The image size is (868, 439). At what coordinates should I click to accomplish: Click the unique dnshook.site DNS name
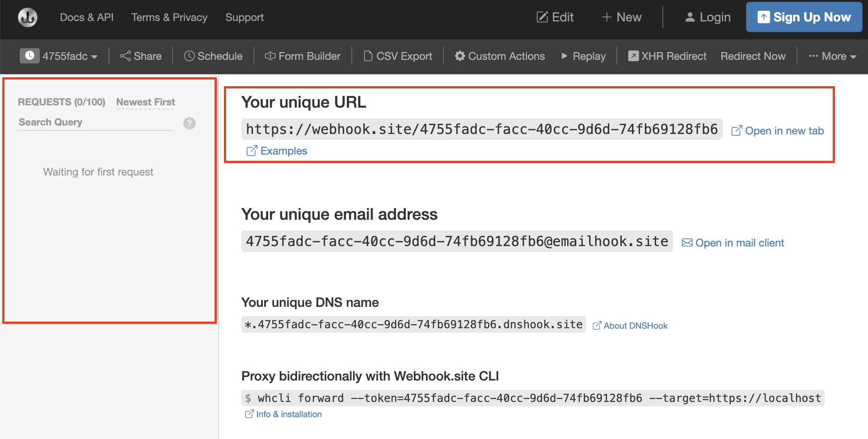point(413,324)
